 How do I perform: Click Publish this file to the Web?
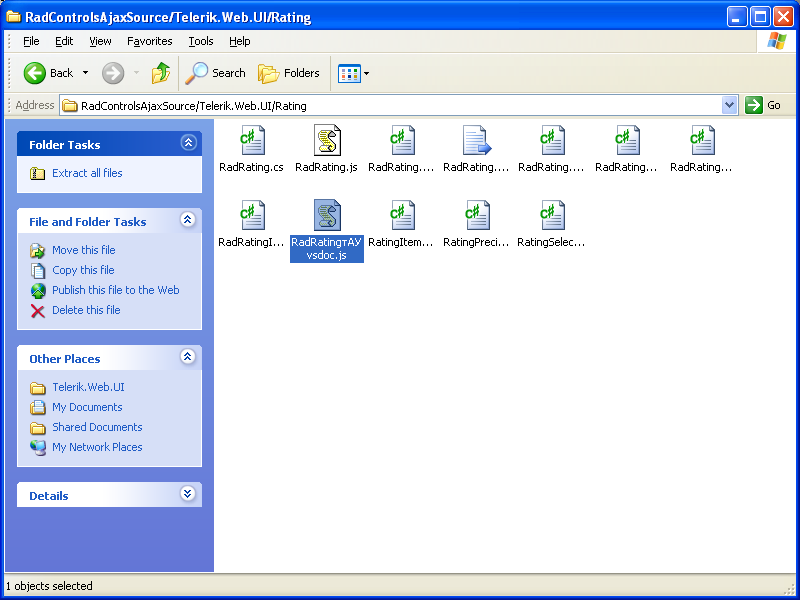click(116, 290)
